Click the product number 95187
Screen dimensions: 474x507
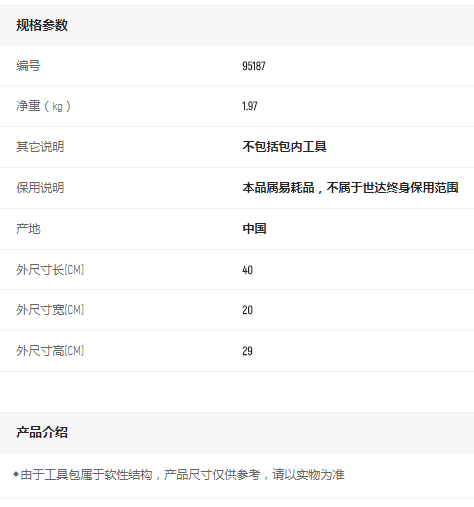[x=254, y=66]
